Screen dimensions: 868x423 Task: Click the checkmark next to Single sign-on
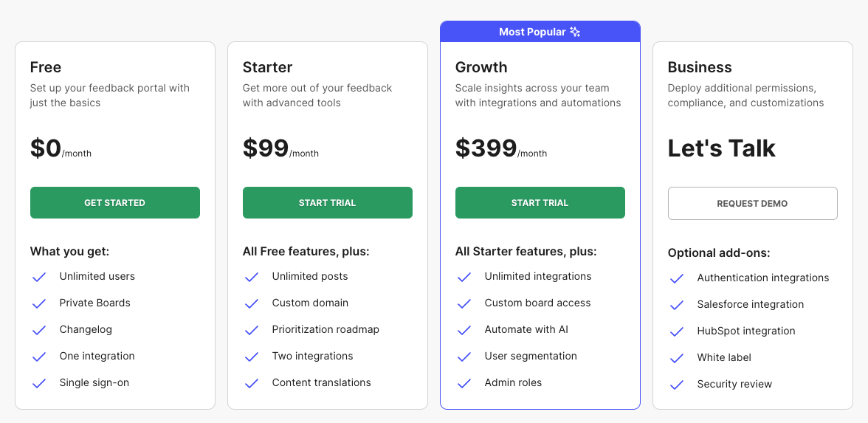pos(39,383)
